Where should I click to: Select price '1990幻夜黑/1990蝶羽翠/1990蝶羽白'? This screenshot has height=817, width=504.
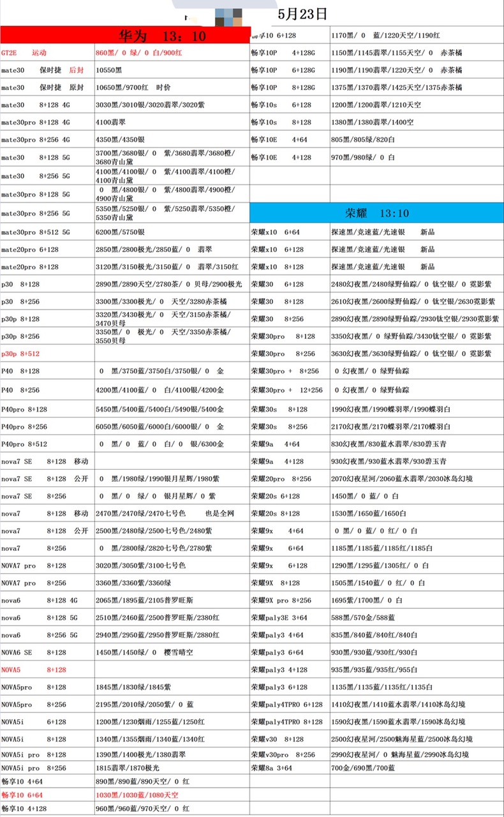coord(417,409)
